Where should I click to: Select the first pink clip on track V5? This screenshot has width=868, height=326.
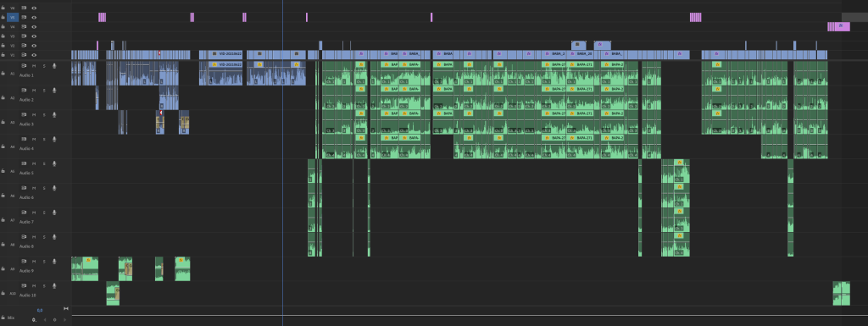click(x=102, y=17)
